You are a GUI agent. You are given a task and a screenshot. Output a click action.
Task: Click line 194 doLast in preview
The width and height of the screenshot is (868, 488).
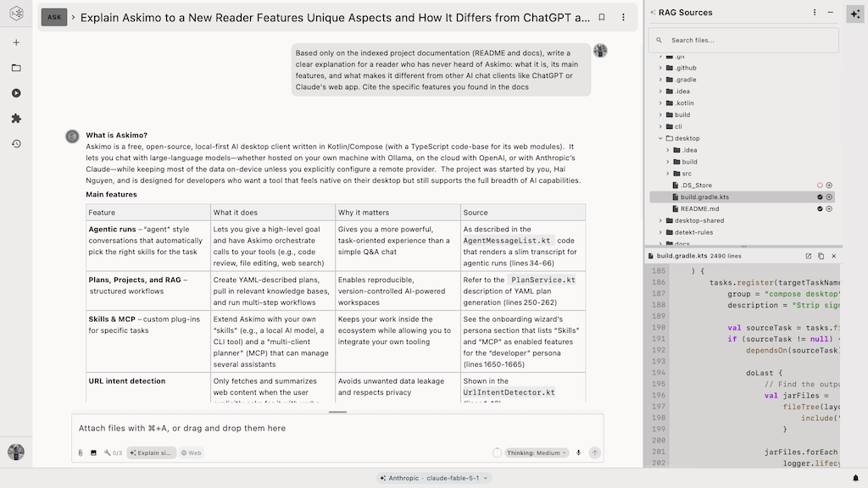pyautogui.click(x=764, y=373)
